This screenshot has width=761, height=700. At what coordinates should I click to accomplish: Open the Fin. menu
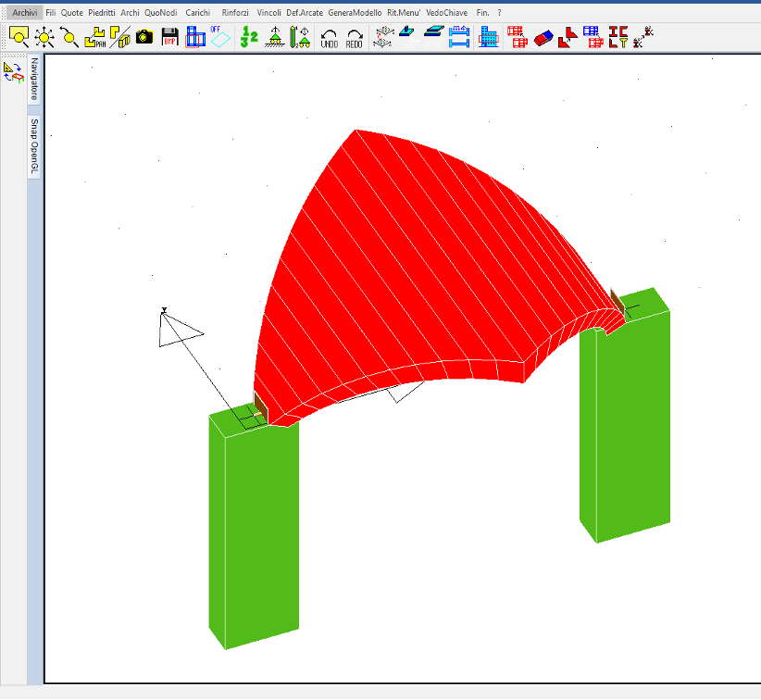(482, 13)
